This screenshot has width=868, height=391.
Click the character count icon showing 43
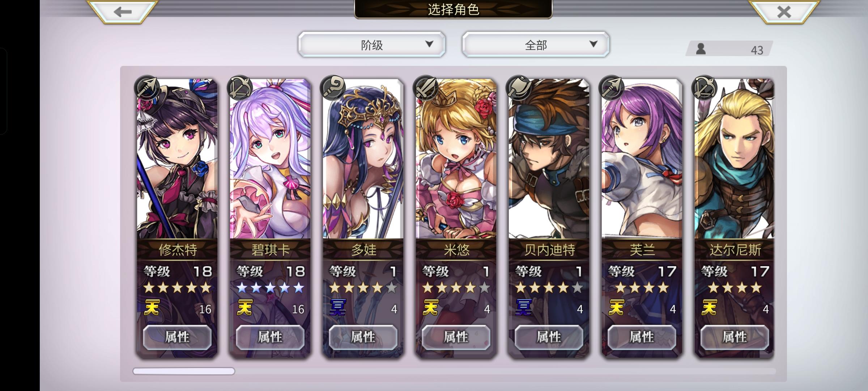pyautogui.click(x=701, y=49)
